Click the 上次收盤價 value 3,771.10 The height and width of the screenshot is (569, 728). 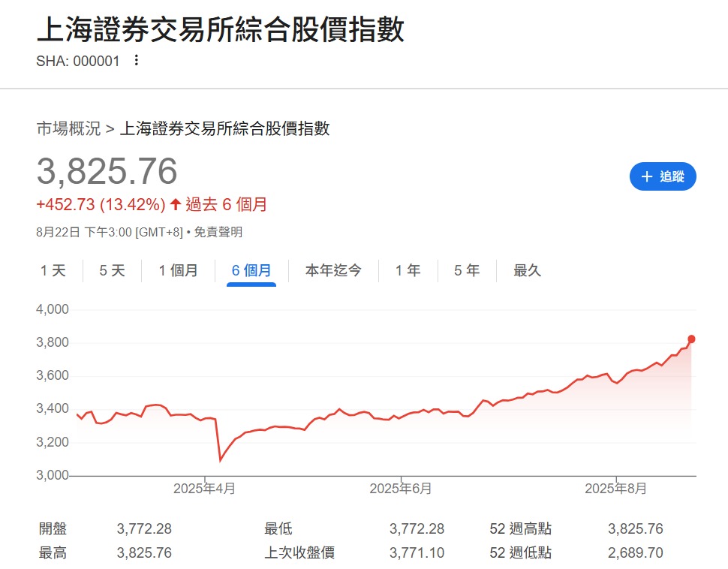tap(417, 552)
